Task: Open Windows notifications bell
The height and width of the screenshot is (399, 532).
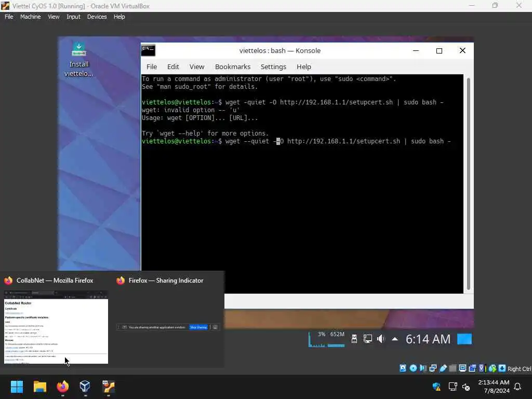Action: [x=517, y=387]
